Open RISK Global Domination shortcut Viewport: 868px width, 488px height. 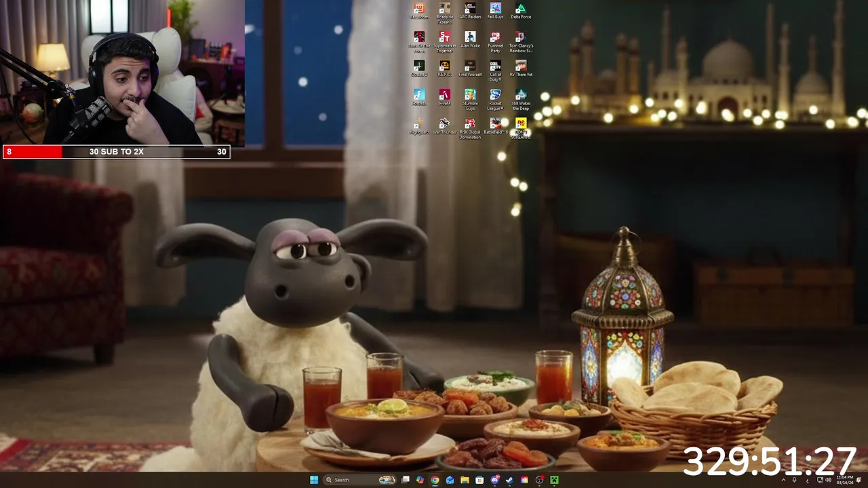tap(470, 128)
